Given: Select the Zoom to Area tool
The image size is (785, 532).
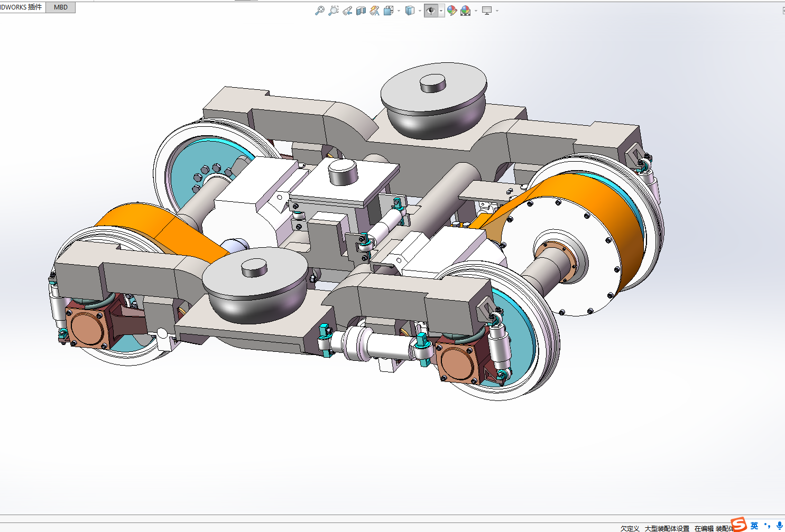Looking at the screenshot, I should (x=334, y=11).
